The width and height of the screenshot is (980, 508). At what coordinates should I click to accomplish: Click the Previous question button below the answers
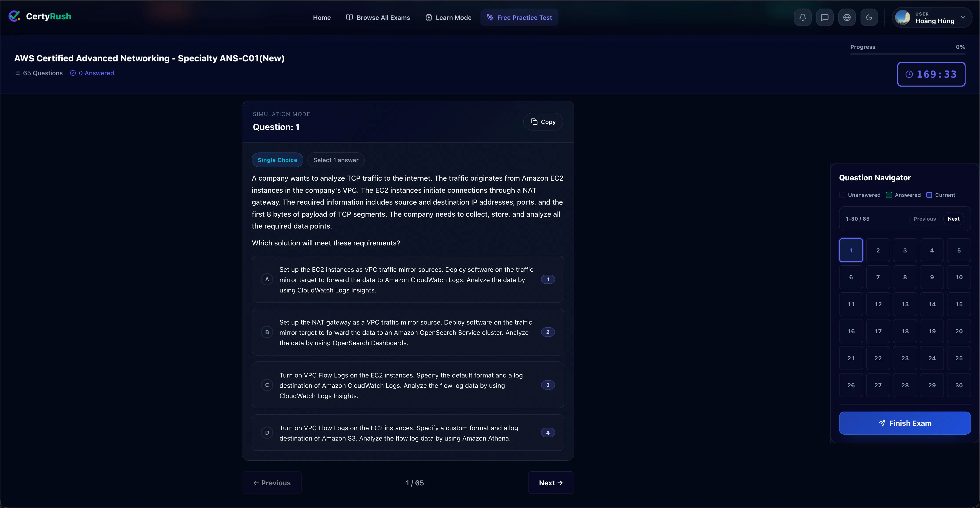272,483
